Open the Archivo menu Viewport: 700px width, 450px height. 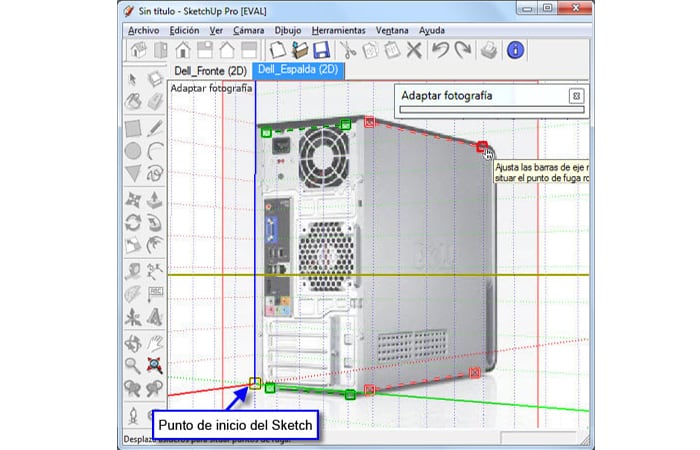pyautogui.click(x=143, y=30)
